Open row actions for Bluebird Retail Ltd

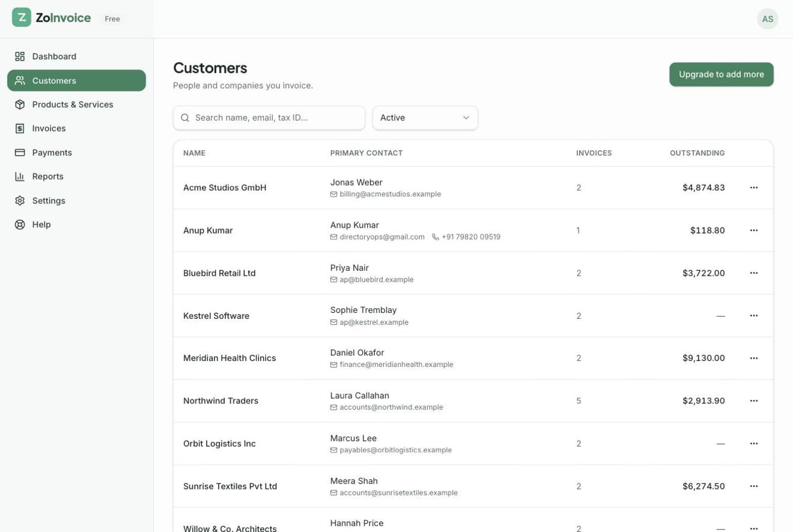pos(754,273)
